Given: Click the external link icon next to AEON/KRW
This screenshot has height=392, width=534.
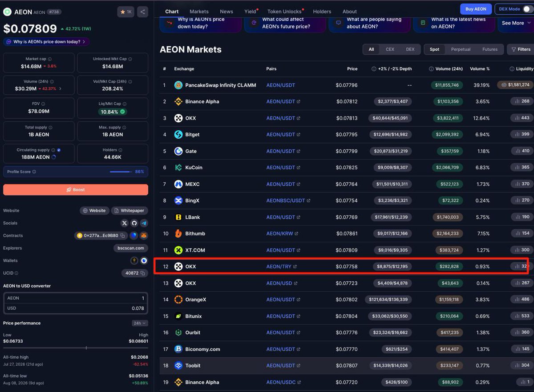Looking at the screenshot, I should tap(296, 234).
